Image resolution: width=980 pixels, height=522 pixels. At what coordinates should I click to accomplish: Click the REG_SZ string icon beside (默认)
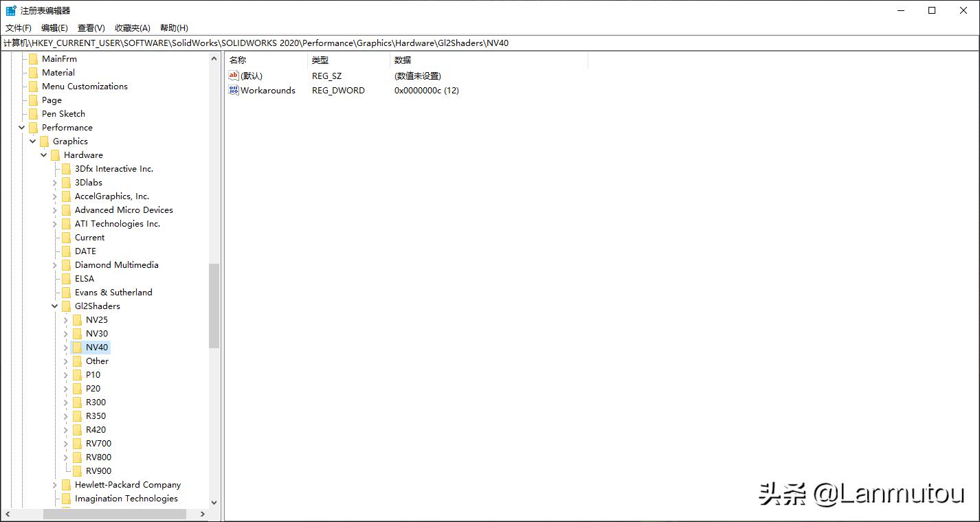[x=233, y=76]
